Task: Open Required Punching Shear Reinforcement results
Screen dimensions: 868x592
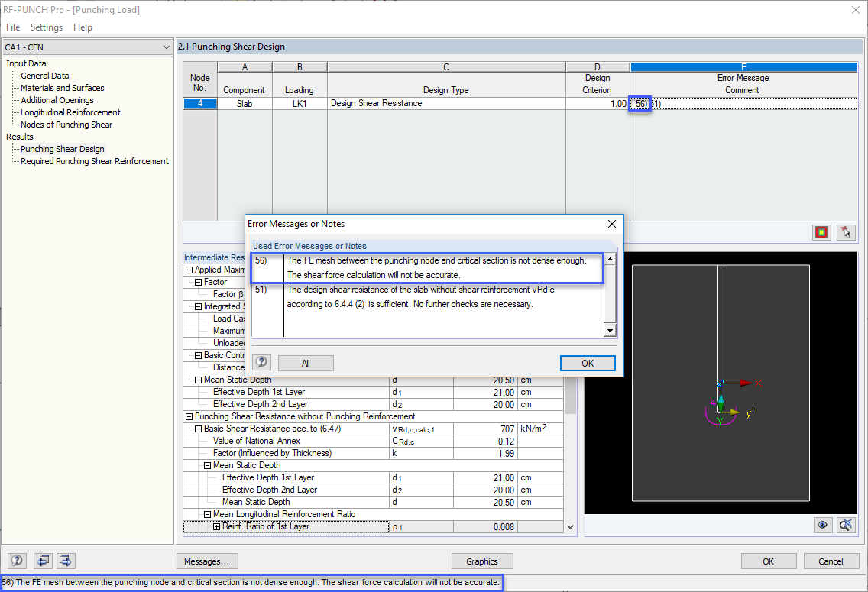Action: 95,161
